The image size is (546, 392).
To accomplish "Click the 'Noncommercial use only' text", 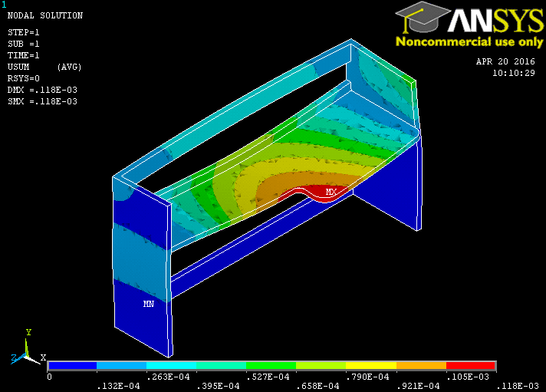I will (469, 42).
